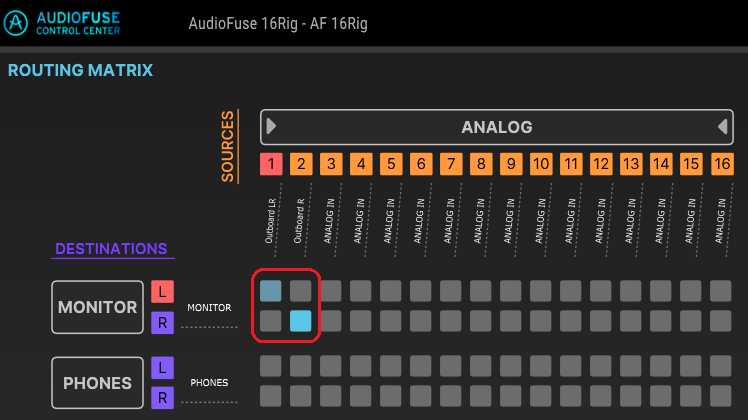
Task: Enable routing of source 16 to Phones R
Action: 720,396
